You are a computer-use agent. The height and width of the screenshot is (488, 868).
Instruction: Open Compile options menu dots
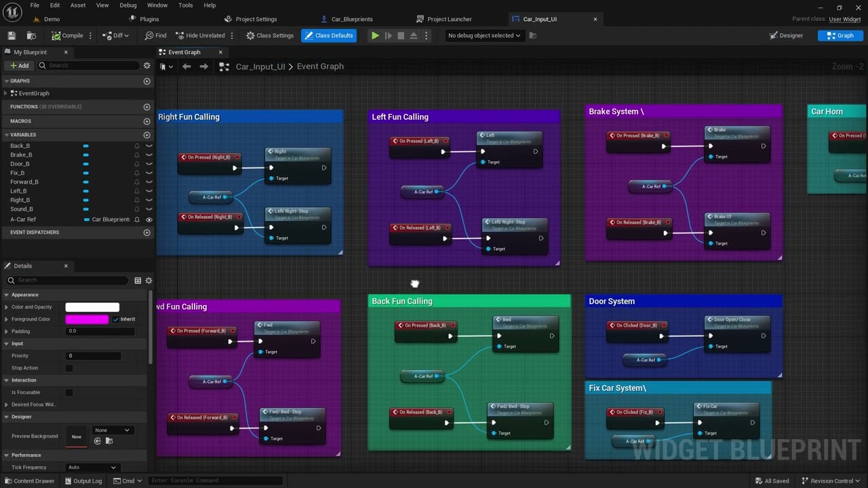pos(90,35)
